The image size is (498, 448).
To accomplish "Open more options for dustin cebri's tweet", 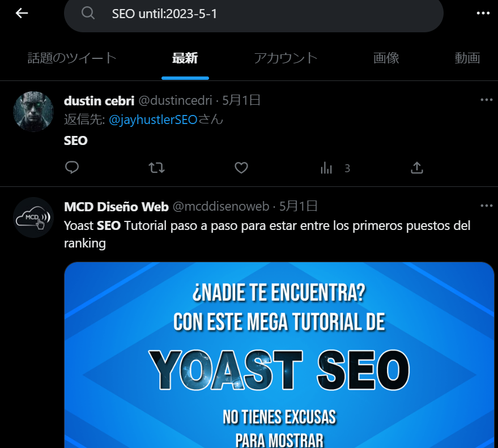I will pos(486,100).
